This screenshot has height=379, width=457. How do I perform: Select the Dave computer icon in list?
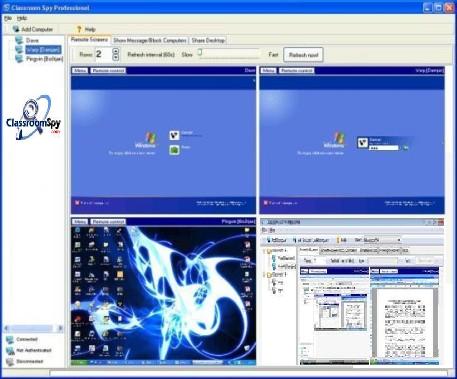coord(19,40)
